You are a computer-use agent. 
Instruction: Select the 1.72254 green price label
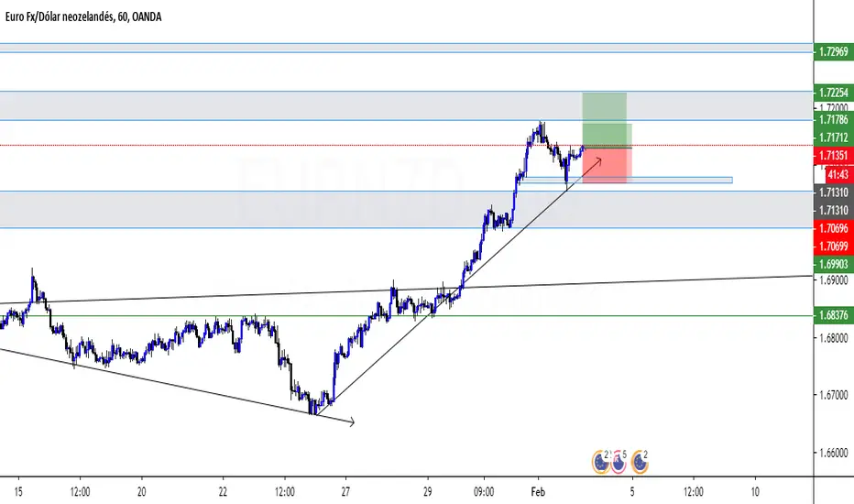[x=833, y=93]
